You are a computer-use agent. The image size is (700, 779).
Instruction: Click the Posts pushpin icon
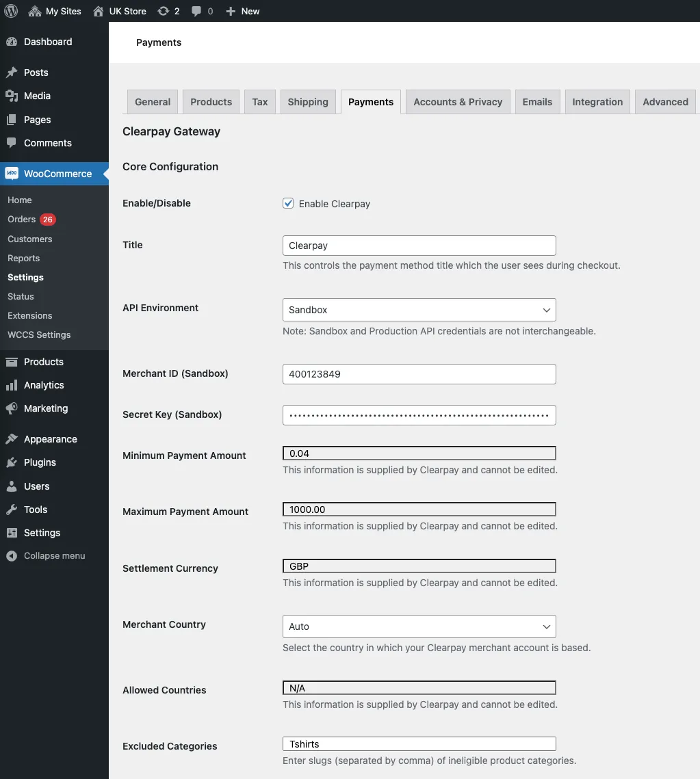click(12, 72)
